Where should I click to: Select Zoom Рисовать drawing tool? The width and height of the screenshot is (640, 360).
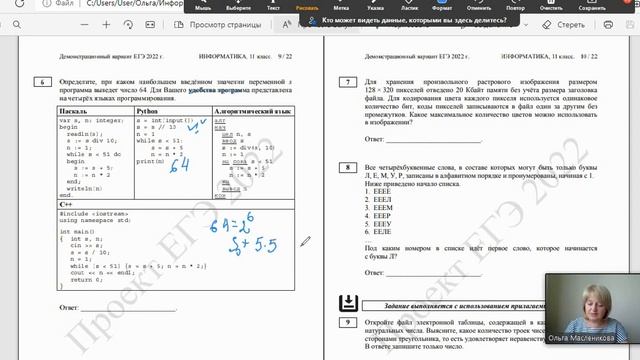[x=307, y=6]
